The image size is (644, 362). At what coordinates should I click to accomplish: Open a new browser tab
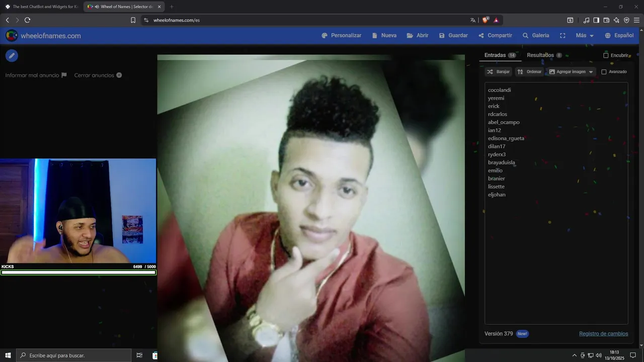coord(172,7)
